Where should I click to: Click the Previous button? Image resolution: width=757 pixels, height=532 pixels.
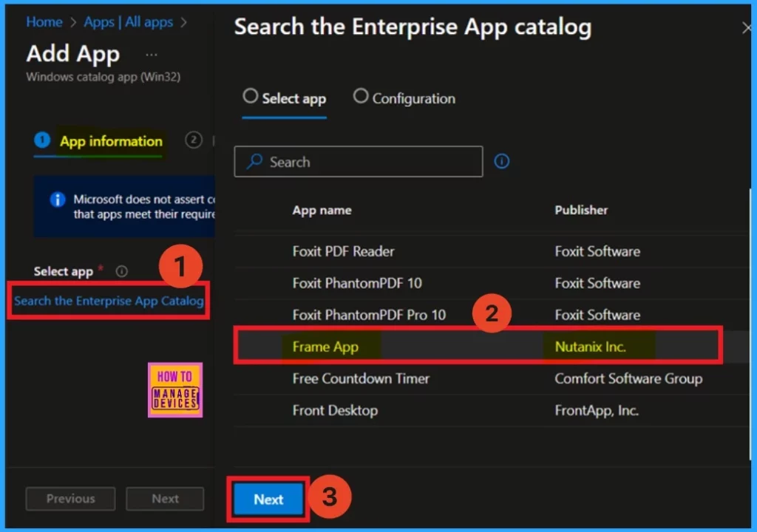[70, 499]
